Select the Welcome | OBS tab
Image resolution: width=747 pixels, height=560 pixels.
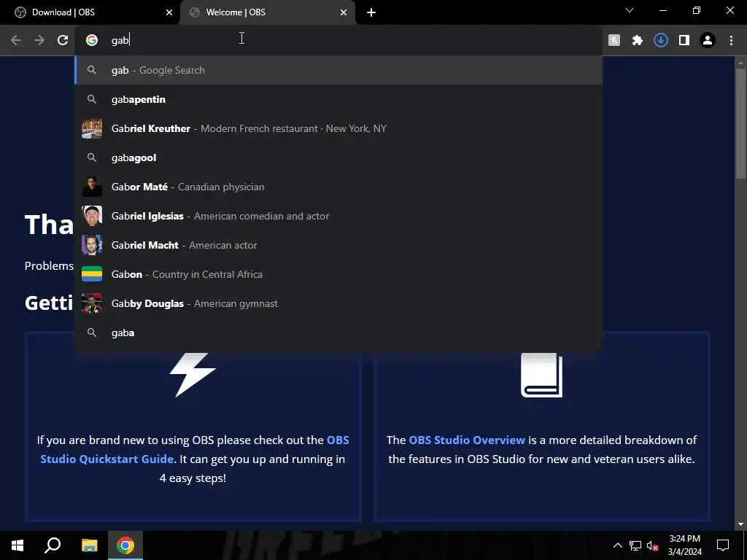[x=268, y=12]
